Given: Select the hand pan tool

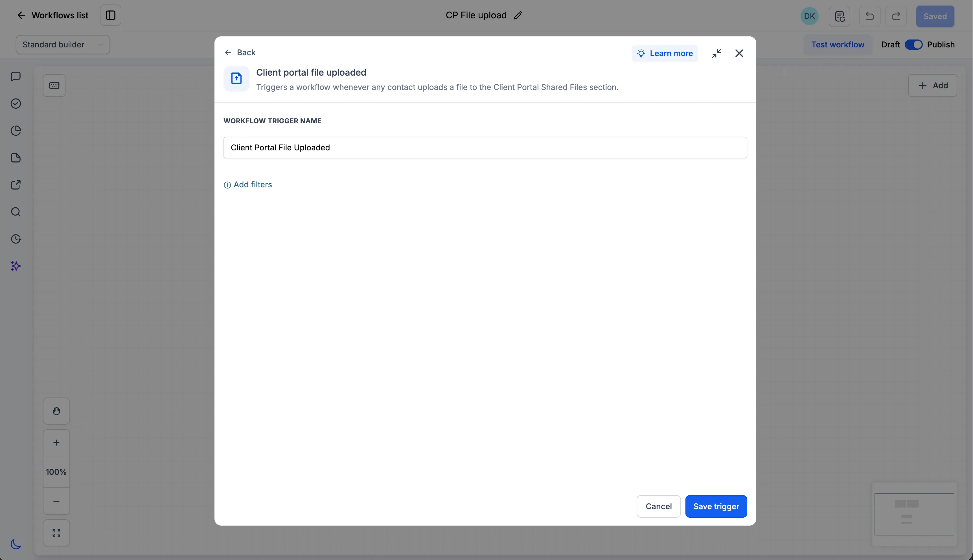Looking at the screenshot, I should pos(56,411).
